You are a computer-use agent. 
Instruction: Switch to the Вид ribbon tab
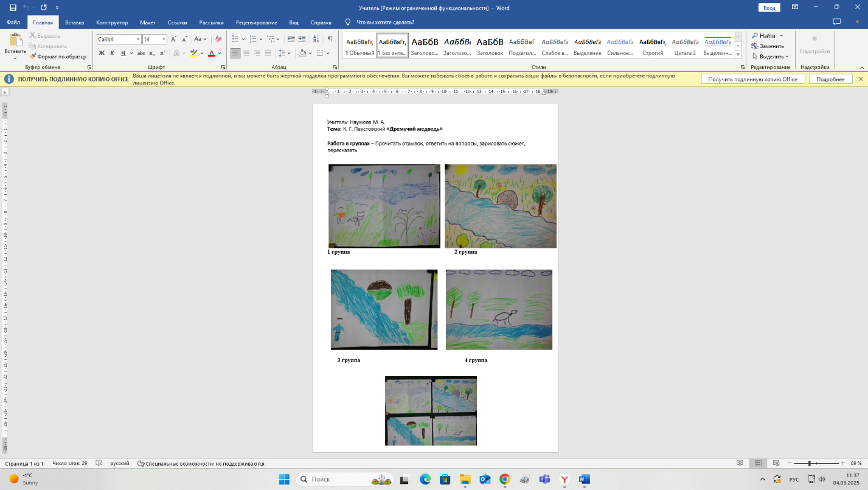(x=294, y=23)
